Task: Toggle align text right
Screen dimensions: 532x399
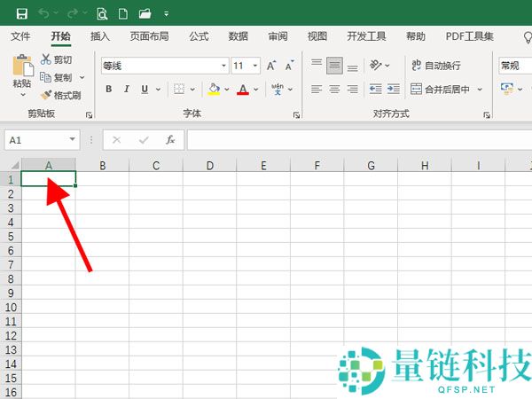Action: click(353, 89)
